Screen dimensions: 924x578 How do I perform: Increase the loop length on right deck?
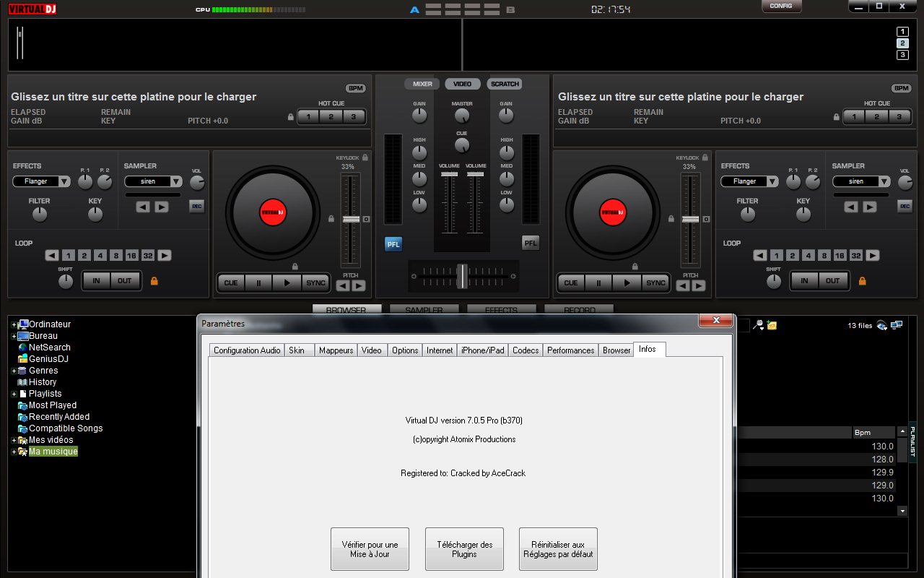coord(873,255)
